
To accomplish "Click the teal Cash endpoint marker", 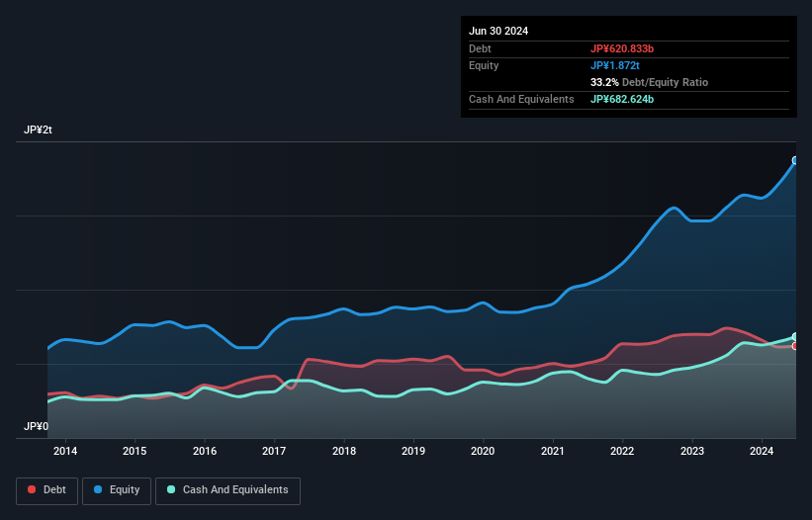I will 795,337.
